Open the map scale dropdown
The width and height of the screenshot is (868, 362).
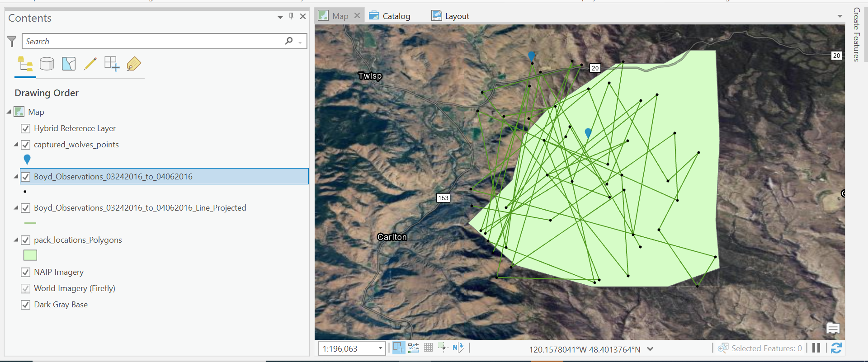(380, 348)
